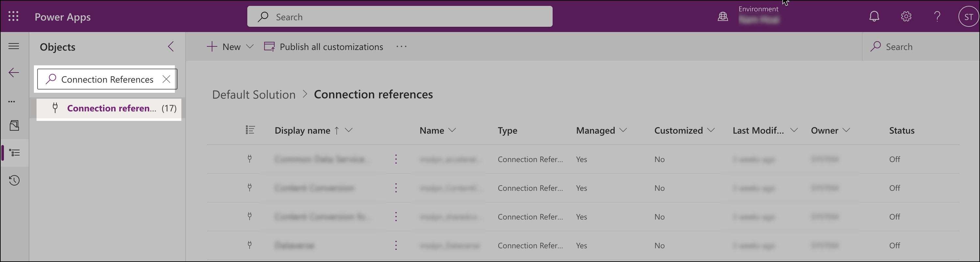Viewport: 980px width, 262px height.
Task: Click the Default Solution breadcrumb
Action: [x=254, y=94]
